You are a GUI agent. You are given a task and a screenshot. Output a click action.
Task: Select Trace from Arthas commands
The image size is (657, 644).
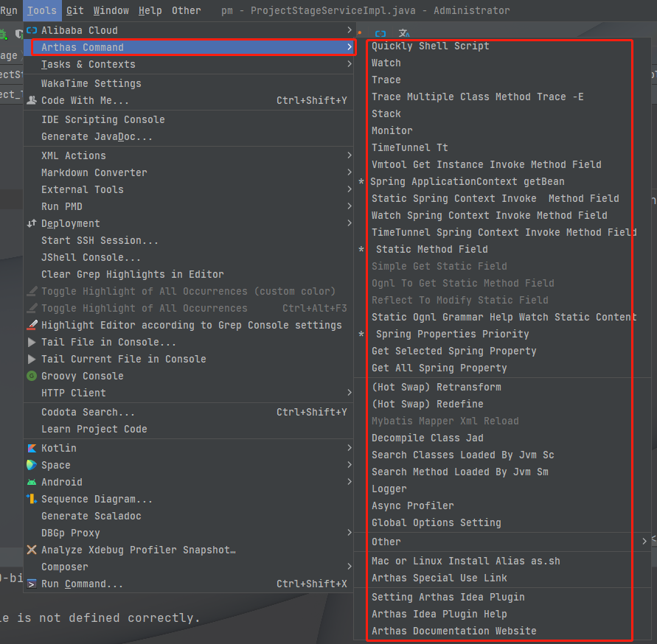point(386,80)
